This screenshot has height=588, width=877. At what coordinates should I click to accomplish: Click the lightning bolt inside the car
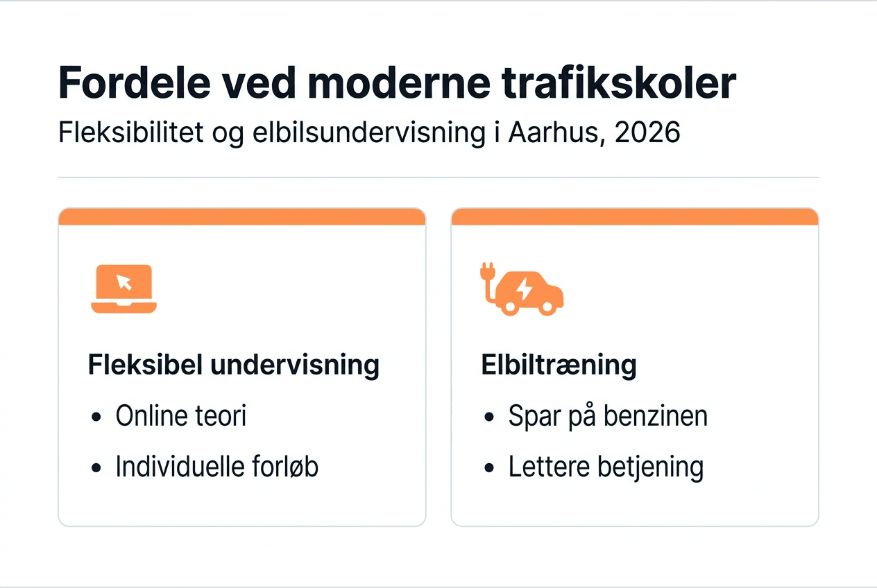pyautogui.click(x=525, y=288)
